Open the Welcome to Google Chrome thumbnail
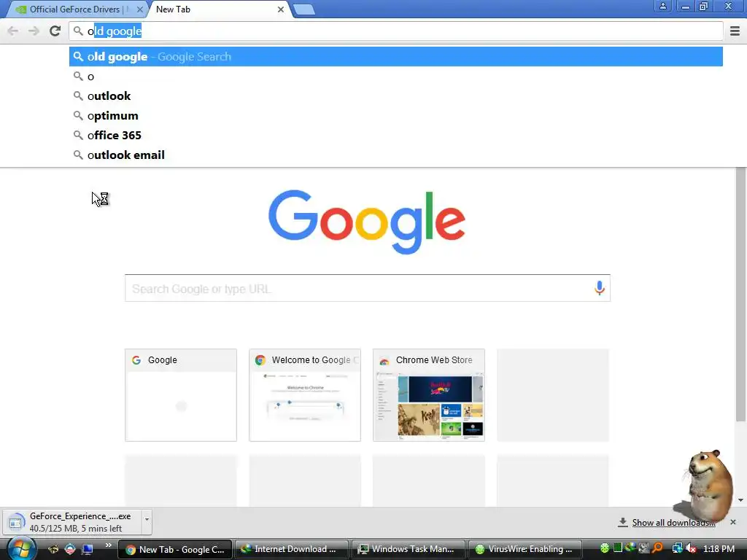The height and width of the screenshot is (560, 747). pos(305,395)
